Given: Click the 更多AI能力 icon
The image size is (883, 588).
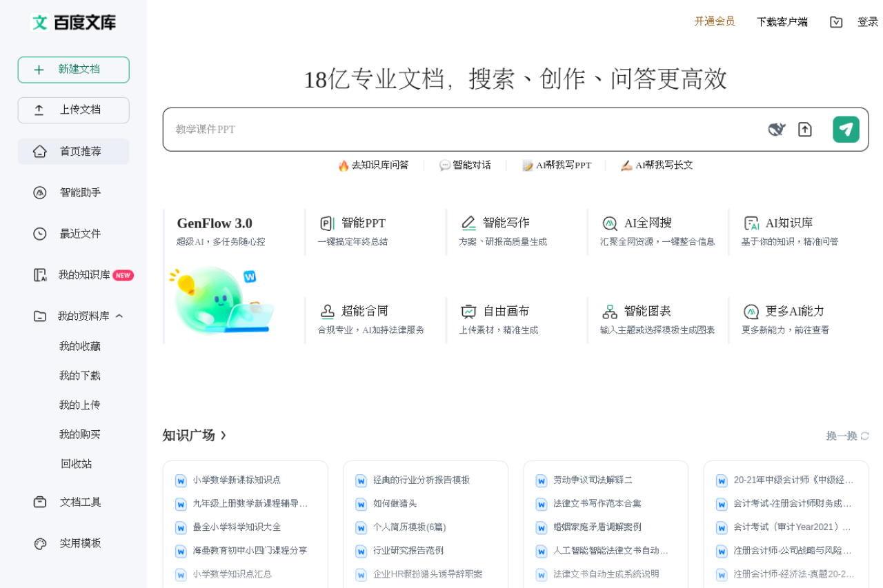Looking at the screenshot, I should point(751,312).
